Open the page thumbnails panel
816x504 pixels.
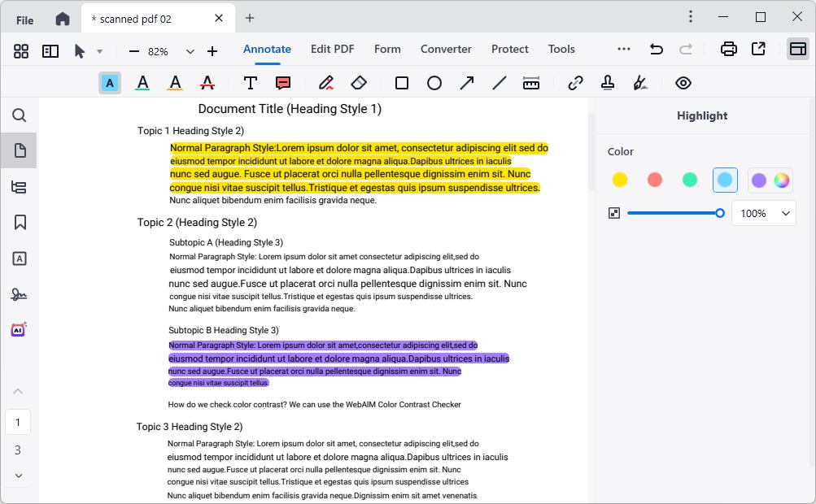click(19, 150)
